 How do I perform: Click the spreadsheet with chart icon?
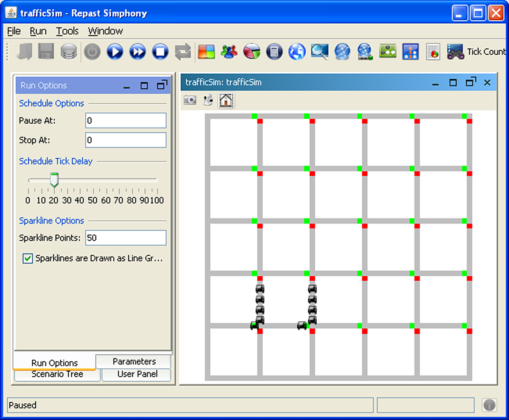click(433, 52)
